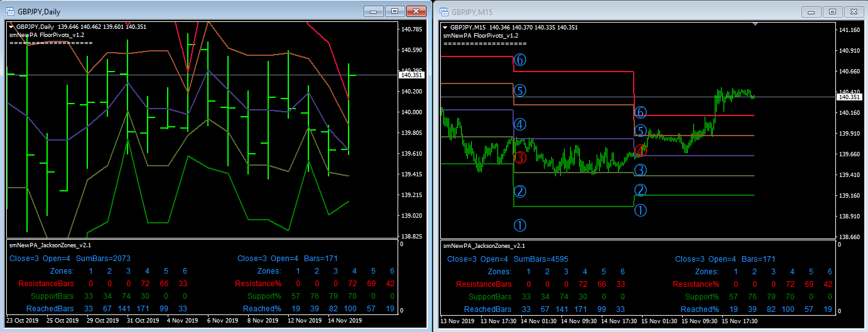Click 138.660 on M15 price scale
The height and width of the screenshot is (332, 868).
[850, 237]
